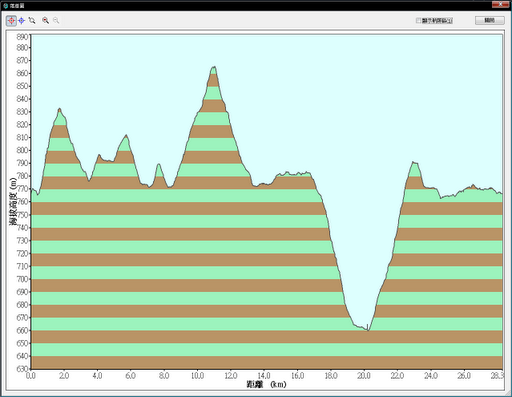Click the 770 label on the elevation axis

pos(22,189)
